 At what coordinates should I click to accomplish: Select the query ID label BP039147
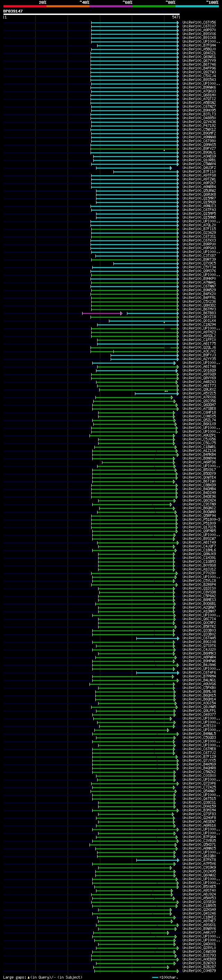point(13,11)
